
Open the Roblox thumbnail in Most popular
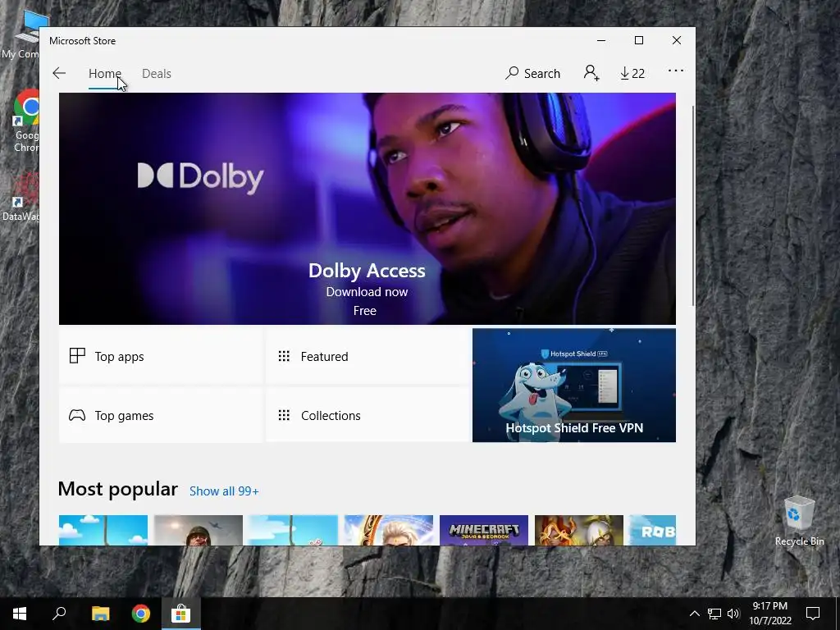[652, 531]
